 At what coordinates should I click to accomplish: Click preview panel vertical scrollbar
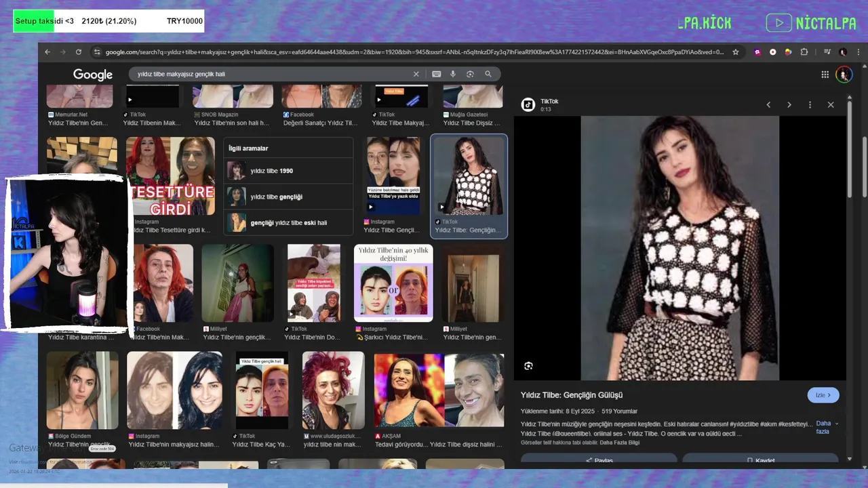click(850, 151)
